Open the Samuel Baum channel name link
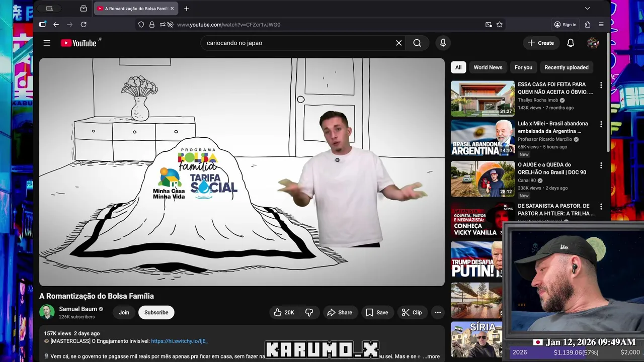Image resolution: width=644 pixels, height=362 pixels. pyautogui.click(x=78, y=309)
